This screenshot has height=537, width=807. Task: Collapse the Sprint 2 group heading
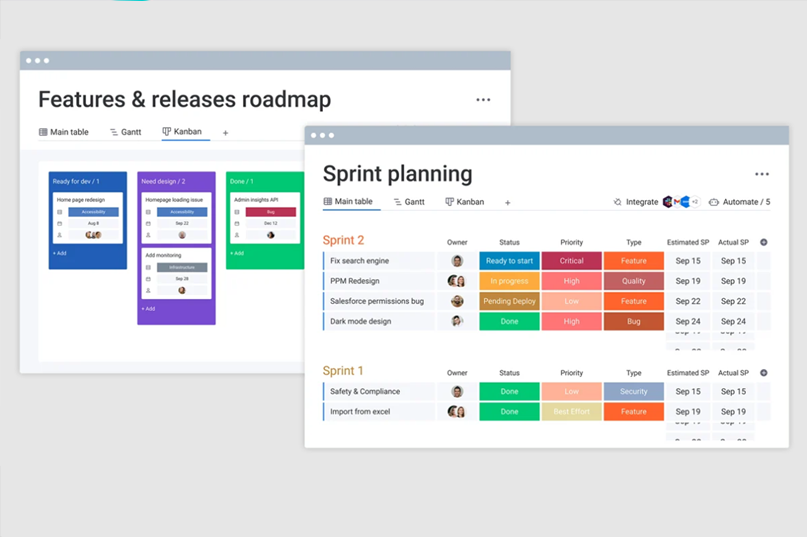[343, 240]
